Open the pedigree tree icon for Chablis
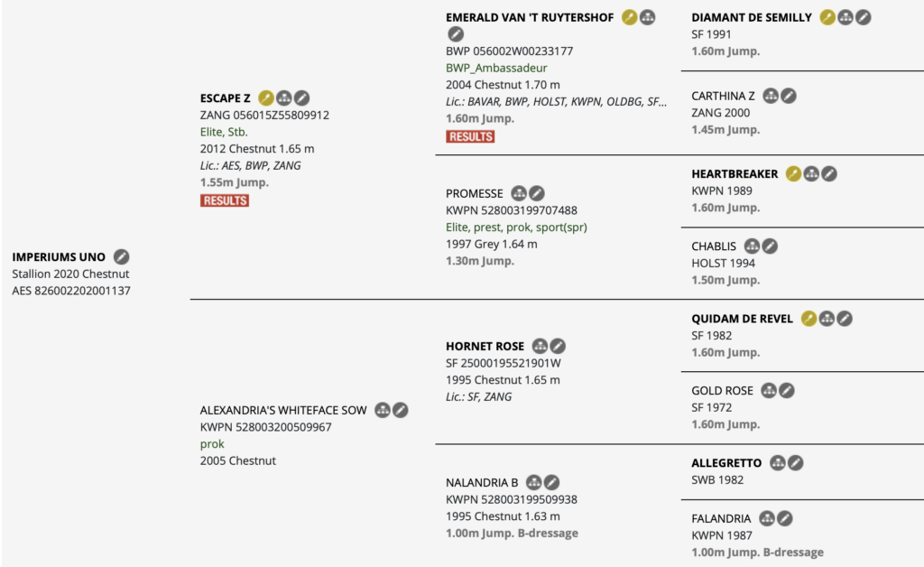Image resolution: width=924 pixels, height=567 pixels. pos(752,246)
